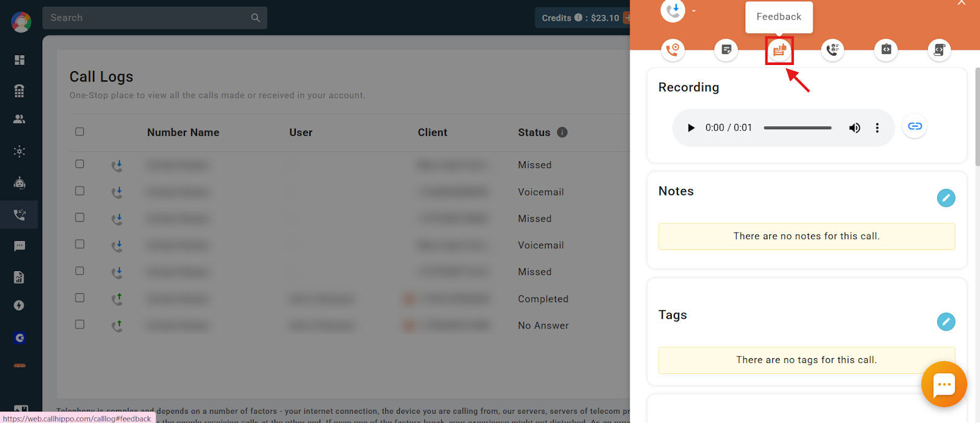
Task: Click the No Answer status cell
Action: [x=543, y=326]
